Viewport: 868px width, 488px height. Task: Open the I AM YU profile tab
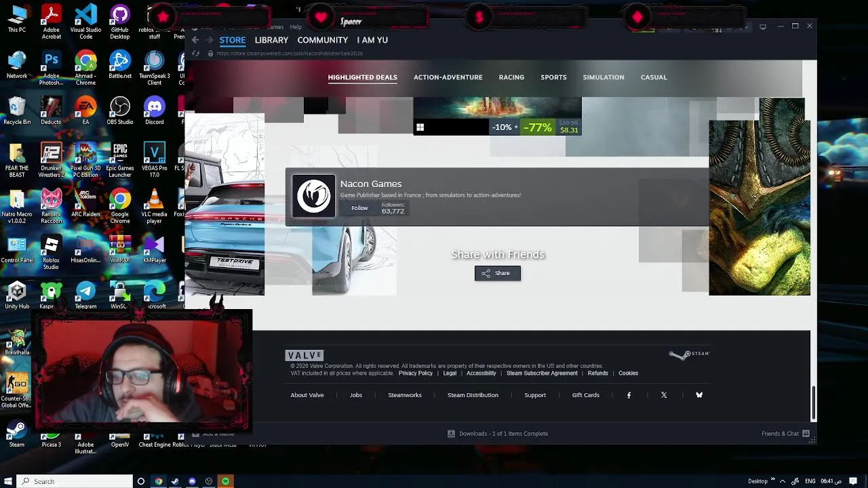point(372,40)
